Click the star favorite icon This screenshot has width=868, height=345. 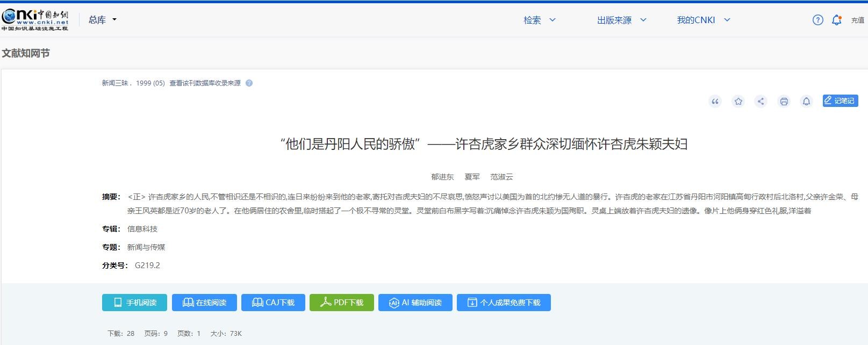pos(738,102)
